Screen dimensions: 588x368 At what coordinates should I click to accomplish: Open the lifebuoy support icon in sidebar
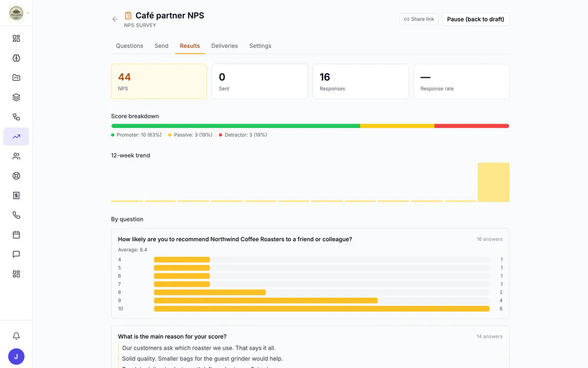pyautogui.click(x=16, y=176)
